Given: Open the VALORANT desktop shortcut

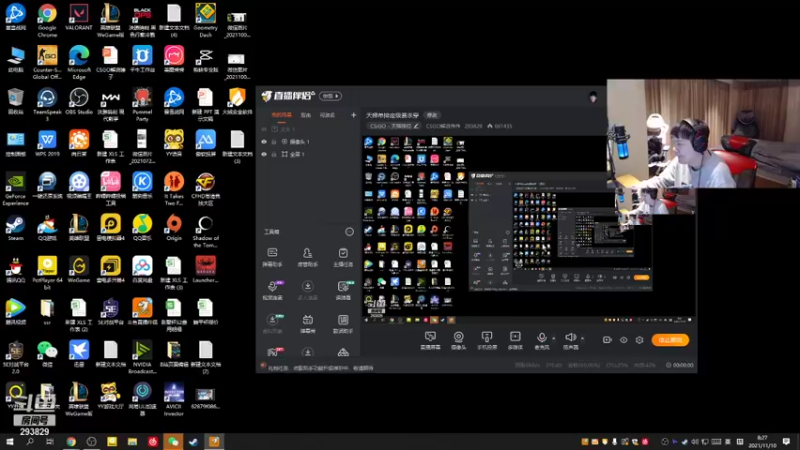Looking at the screenshot, I should pyautogui.click(x=79, y=17).
